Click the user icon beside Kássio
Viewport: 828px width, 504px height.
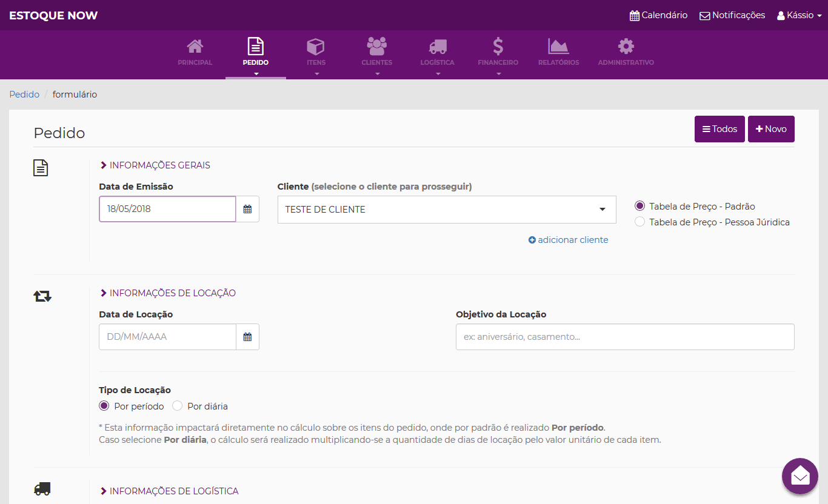(x=781, y=16)
